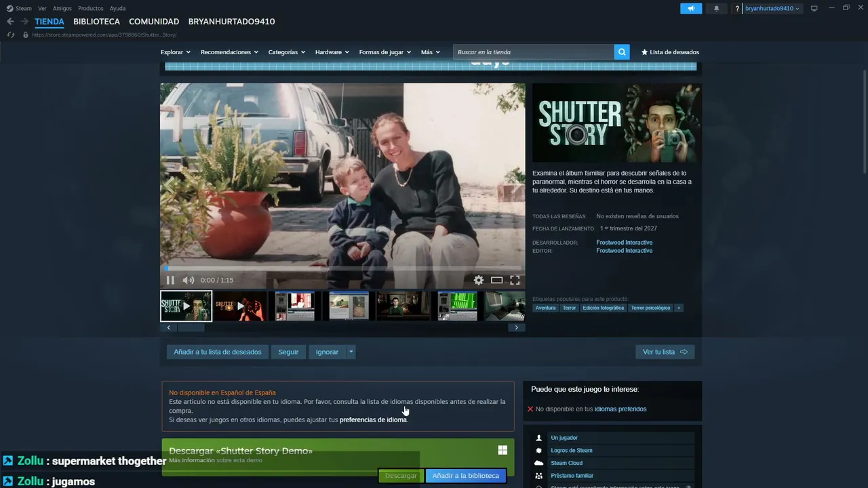Click the Windows platform icon on demo banner
Screen dimensions: 868x488
[502, 450]
